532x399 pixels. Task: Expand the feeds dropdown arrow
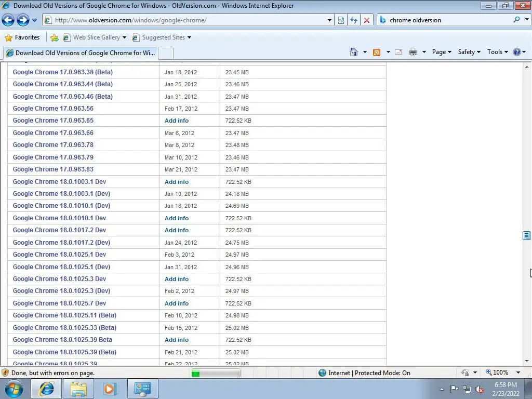[388, 52]
